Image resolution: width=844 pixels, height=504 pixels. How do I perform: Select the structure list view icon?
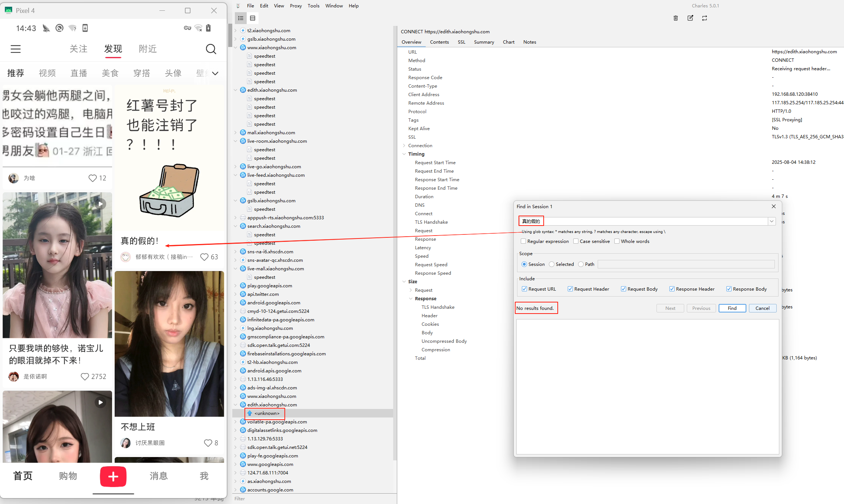tap(241, 18)
